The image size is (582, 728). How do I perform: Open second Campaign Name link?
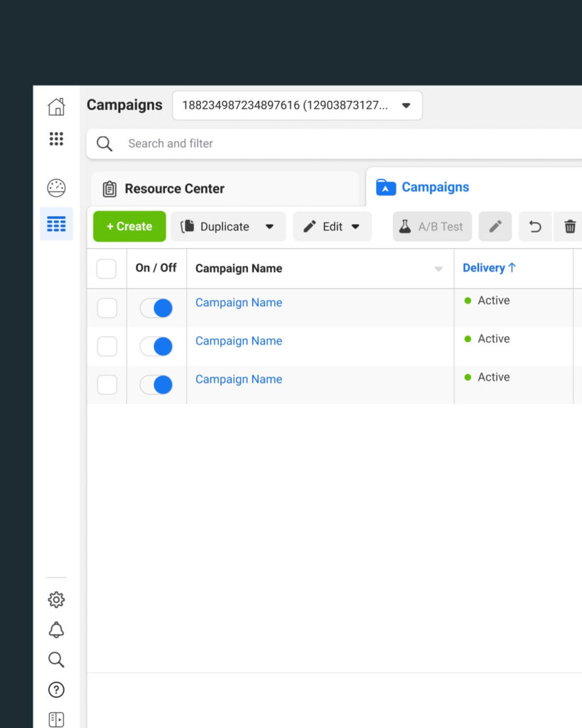[239, 341]
